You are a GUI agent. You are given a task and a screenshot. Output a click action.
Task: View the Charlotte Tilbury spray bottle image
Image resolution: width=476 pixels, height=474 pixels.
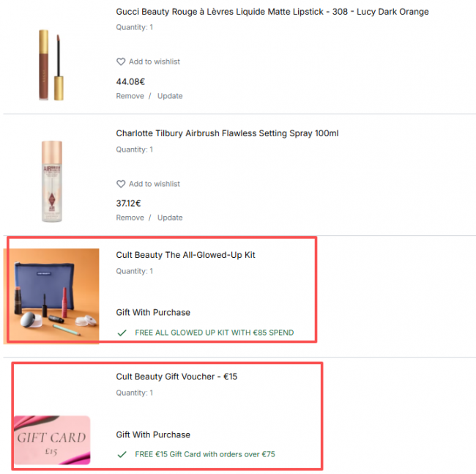(52, 181)
